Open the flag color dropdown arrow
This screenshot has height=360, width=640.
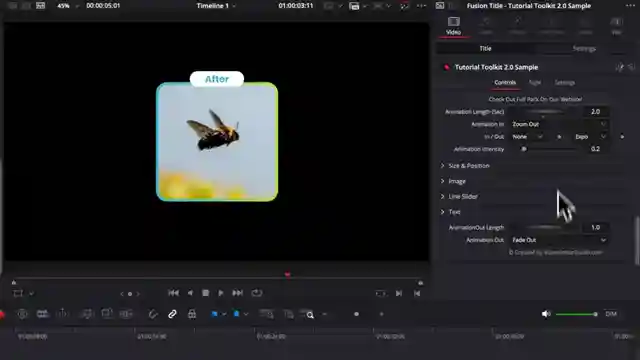(224, 314)
